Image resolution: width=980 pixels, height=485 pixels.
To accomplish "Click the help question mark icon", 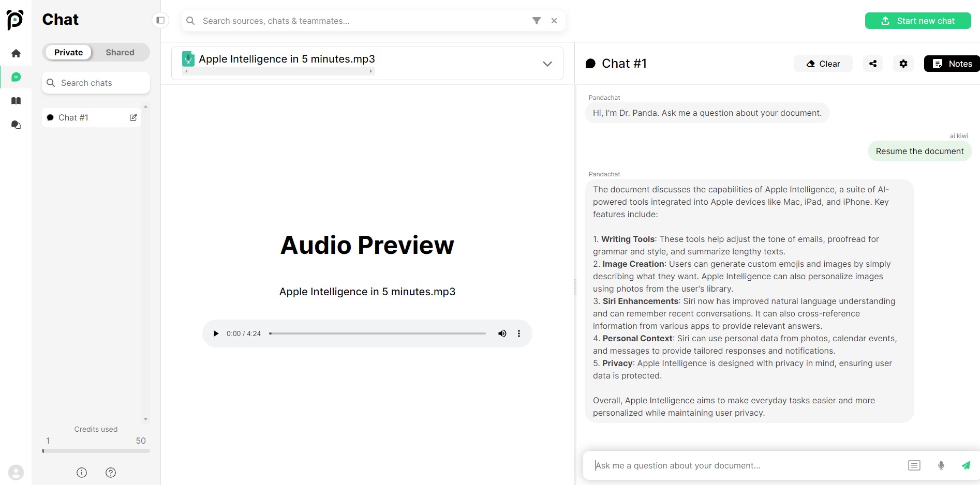I will click(x=111, y=473).
